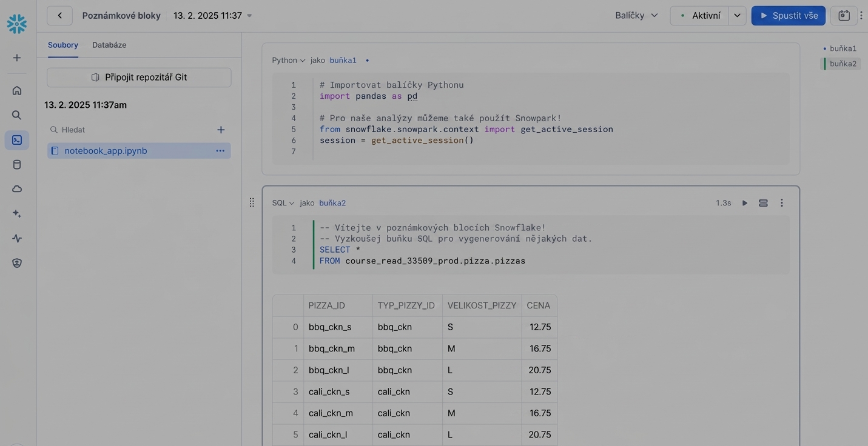Click the Snowflake logo icon
The width and height of the screenshot is (868, 446).
(x=17, y=24)
